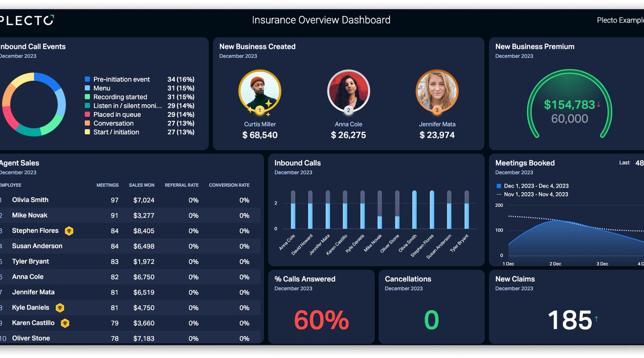The image size is (644, 358).
Task: Click trophy icon beside Kyle Daniels
Action: point(59,308)
